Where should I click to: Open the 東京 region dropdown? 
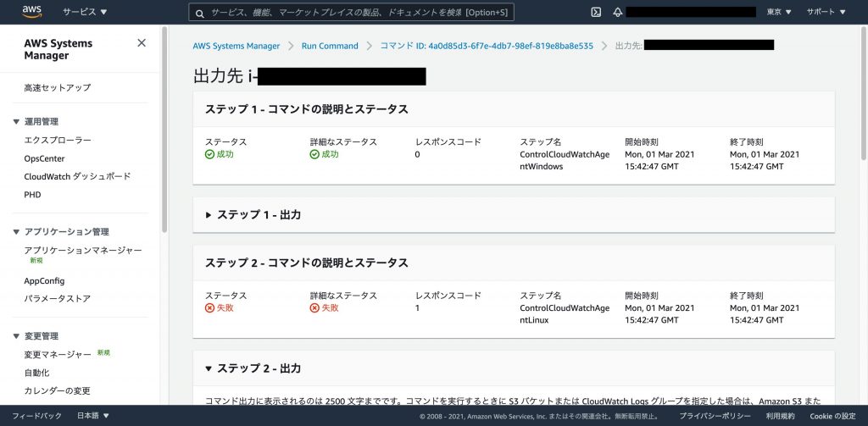pyautogui.click(x=779, y=12)
